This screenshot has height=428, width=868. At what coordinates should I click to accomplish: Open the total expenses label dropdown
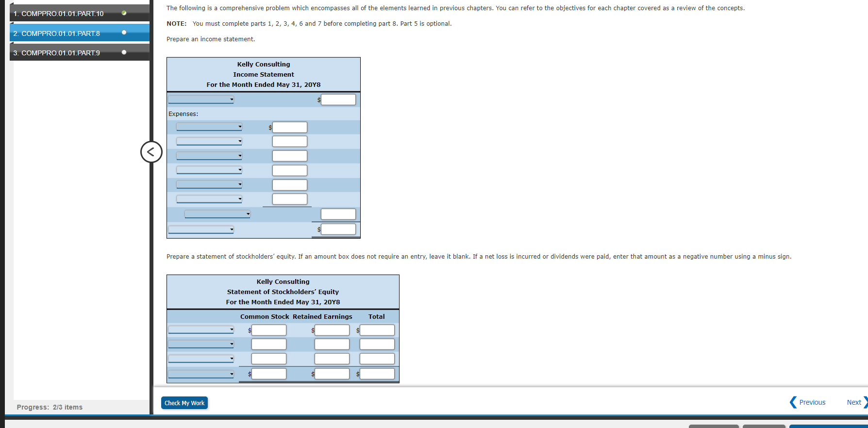pos(217,214)
